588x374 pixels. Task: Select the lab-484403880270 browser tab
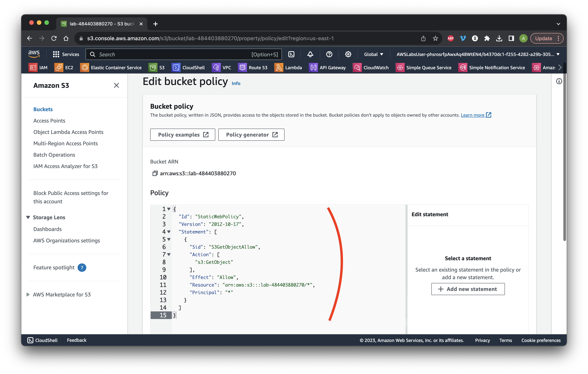coord(102,24)
